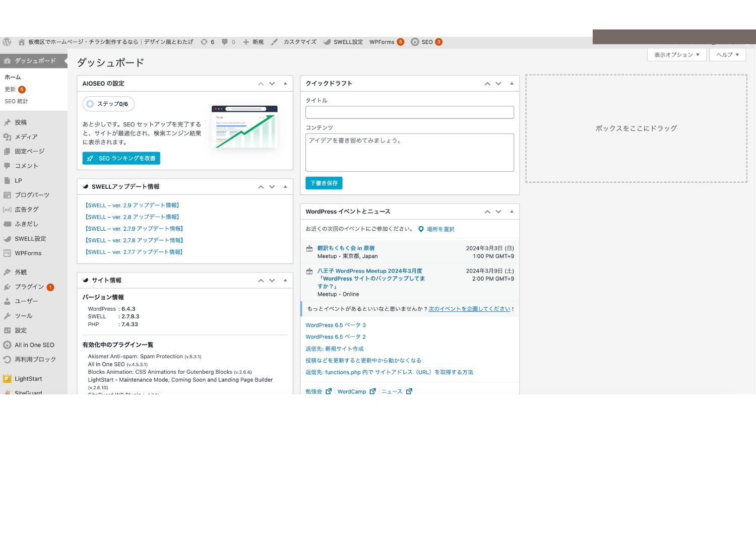
Task: Click 次のイベントを企画してください link
Action: (x=470, y=309)
